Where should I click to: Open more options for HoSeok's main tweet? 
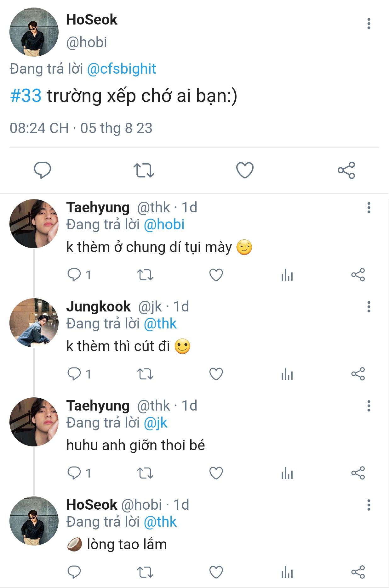[x=369, y=24]
